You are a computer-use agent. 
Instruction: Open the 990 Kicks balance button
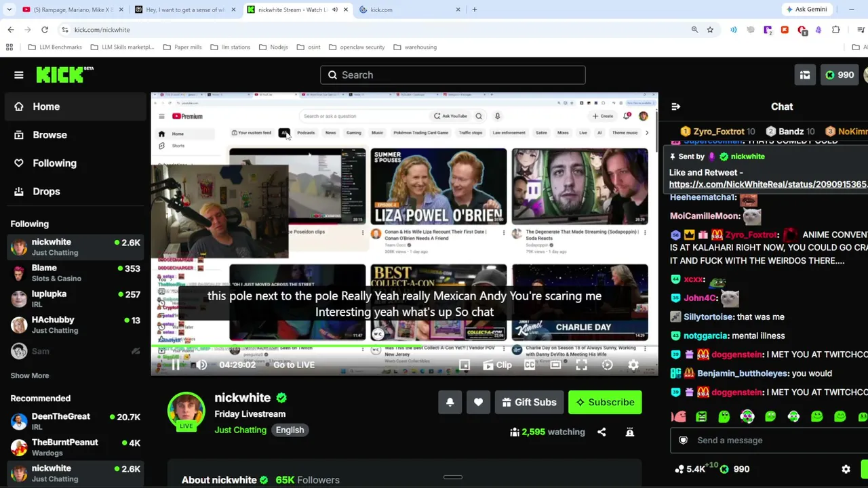coord(840,75)
